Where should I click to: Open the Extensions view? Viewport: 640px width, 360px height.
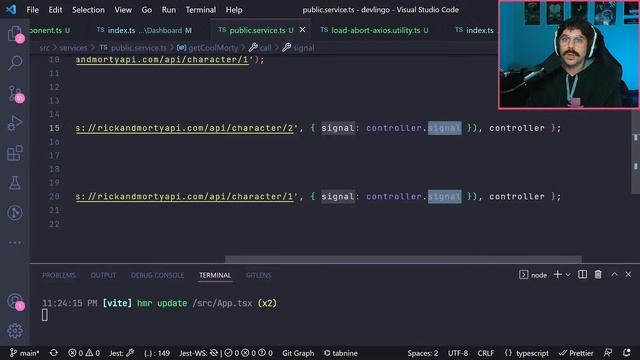[x=15, y=153]
